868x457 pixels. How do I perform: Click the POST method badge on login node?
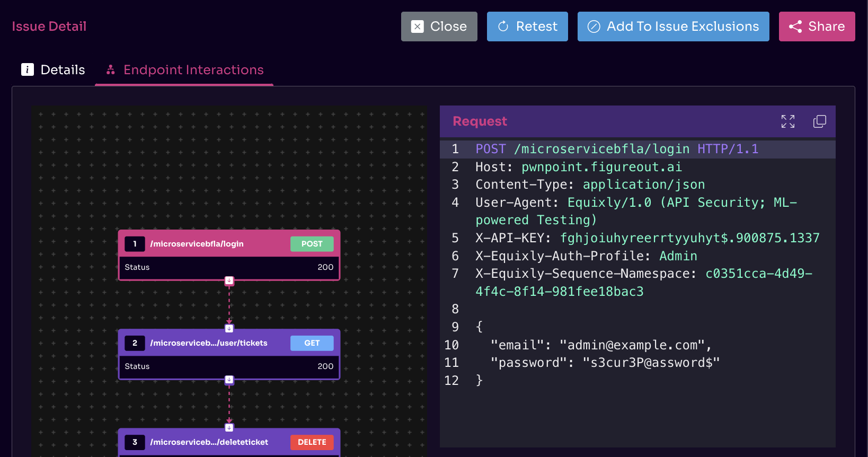tap(312, 244)
